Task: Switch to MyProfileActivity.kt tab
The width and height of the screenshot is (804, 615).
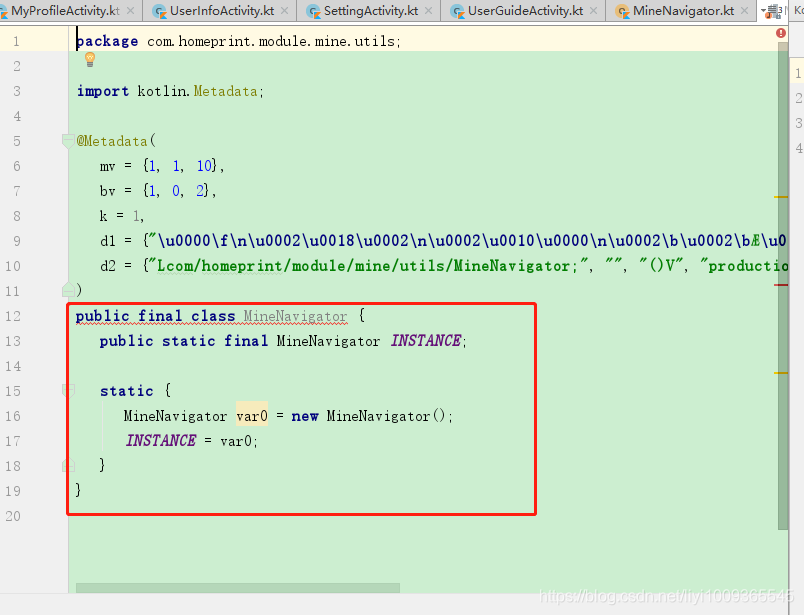Action: pyautogui.click(x=67, y=10)
